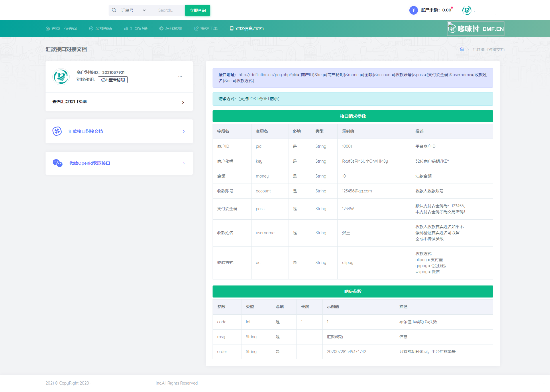
Task: Open the three-dots menu on merchant card
Action: [x=180, y=77]
